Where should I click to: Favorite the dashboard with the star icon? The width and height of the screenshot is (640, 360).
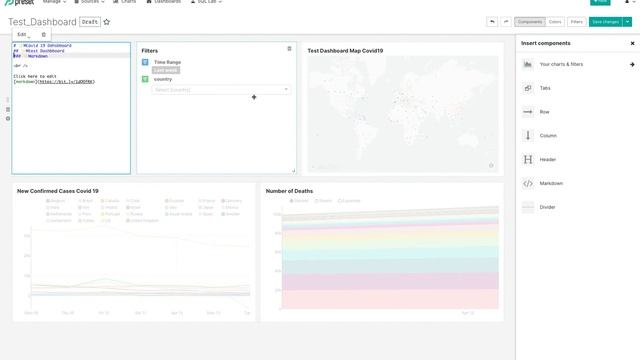(107, 22)
